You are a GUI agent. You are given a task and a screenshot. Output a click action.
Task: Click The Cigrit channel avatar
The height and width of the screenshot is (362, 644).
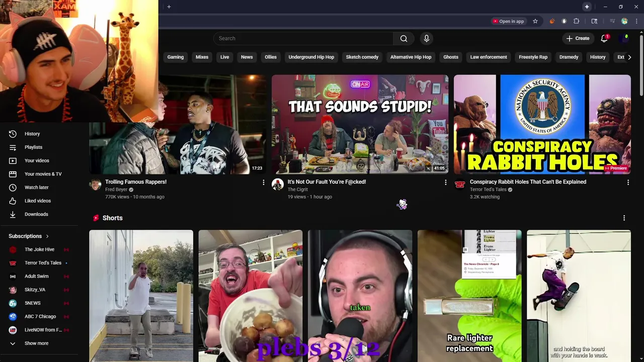click(278, 185)
